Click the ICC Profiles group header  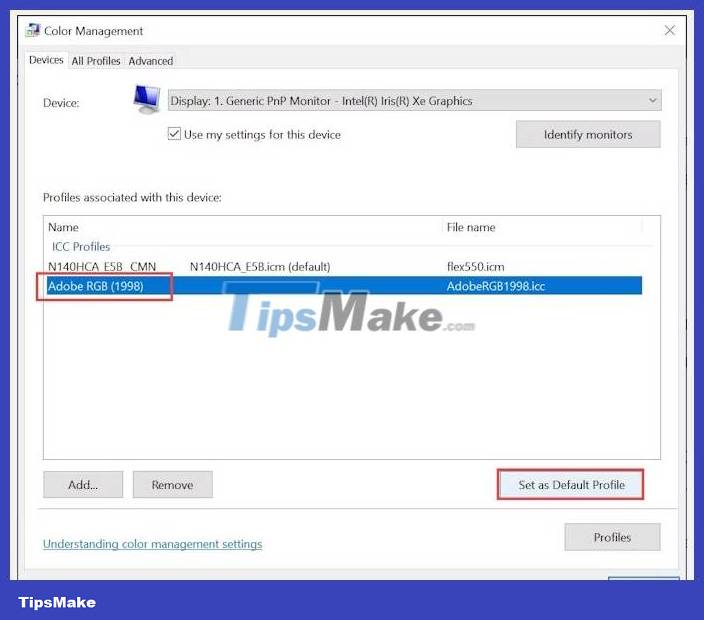(x=81, y=246)
